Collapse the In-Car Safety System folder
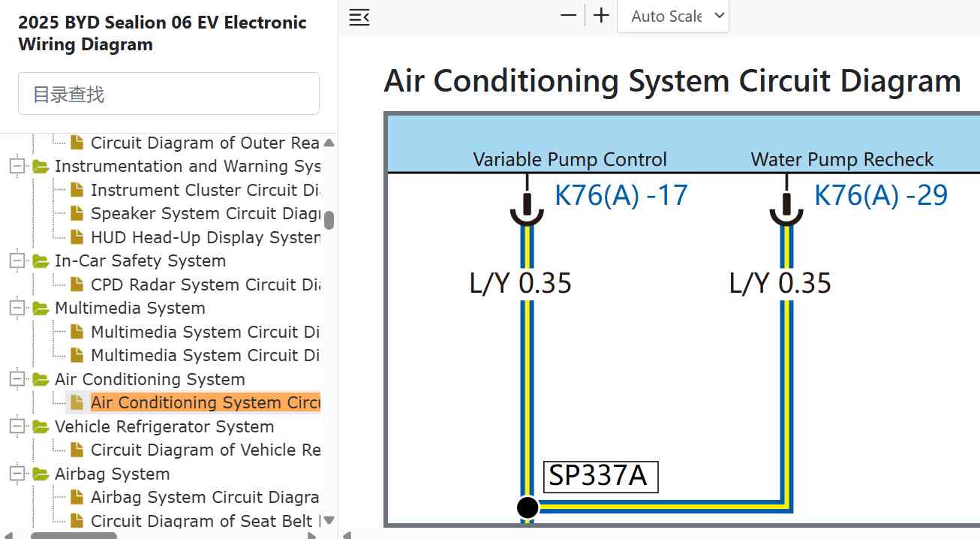This screenshot has height=539, width=980. click(17, 260)
